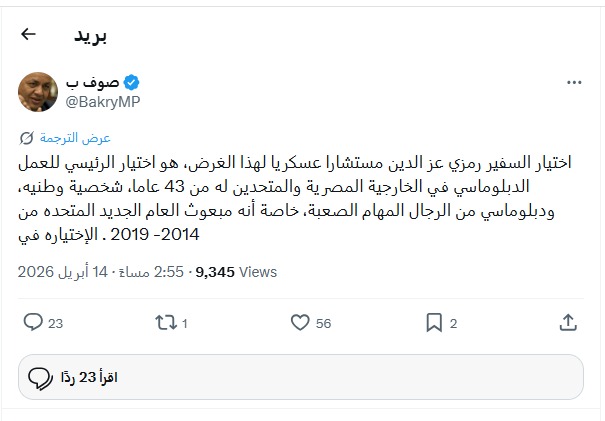Screen dimensions: 605x421
Task: Click the reply speech bubble icon
Action: (31, 322)
